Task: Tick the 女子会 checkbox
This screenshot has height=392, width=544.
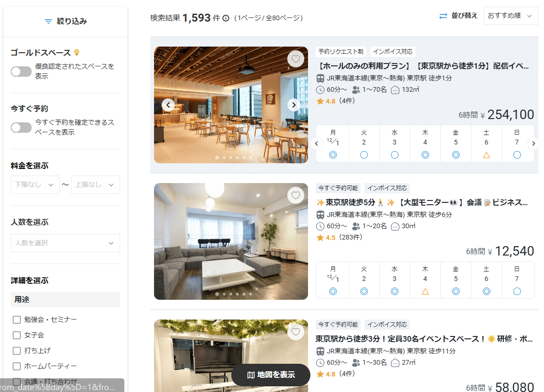Action: click(x=17, y=336)
